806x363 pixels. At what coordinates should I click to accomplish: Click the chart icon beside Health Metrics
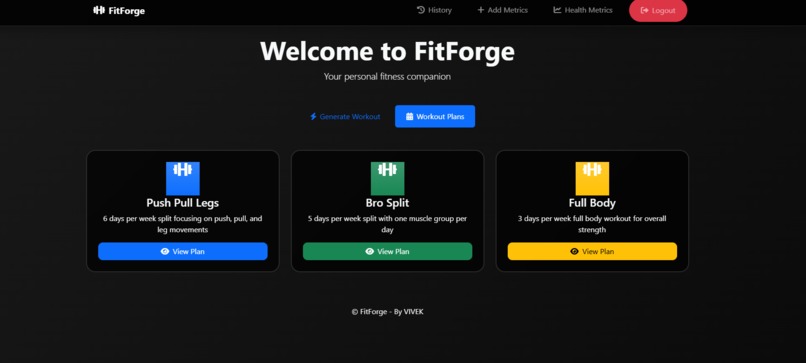pos(557,10)
